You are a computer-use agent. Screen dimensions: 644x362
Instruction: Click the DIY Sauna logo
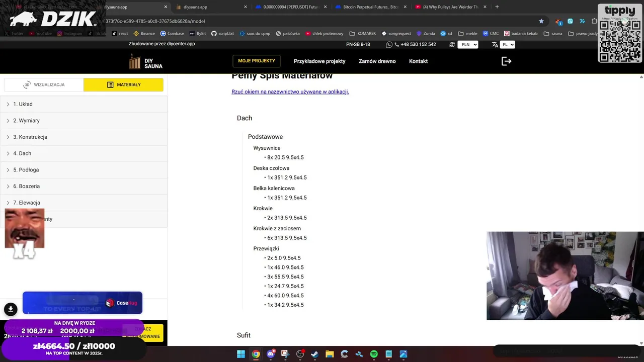tap(145, 61)
